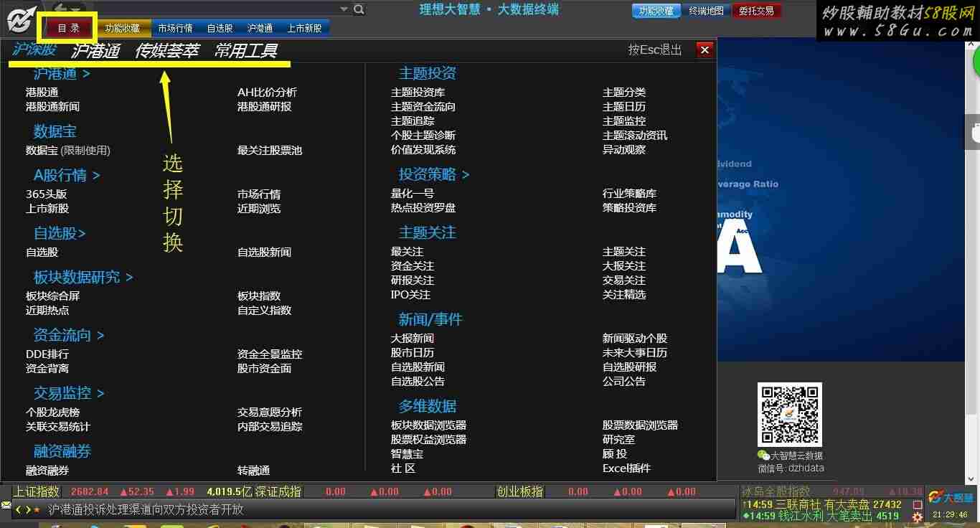Click the red 委托交易 button

757,11
